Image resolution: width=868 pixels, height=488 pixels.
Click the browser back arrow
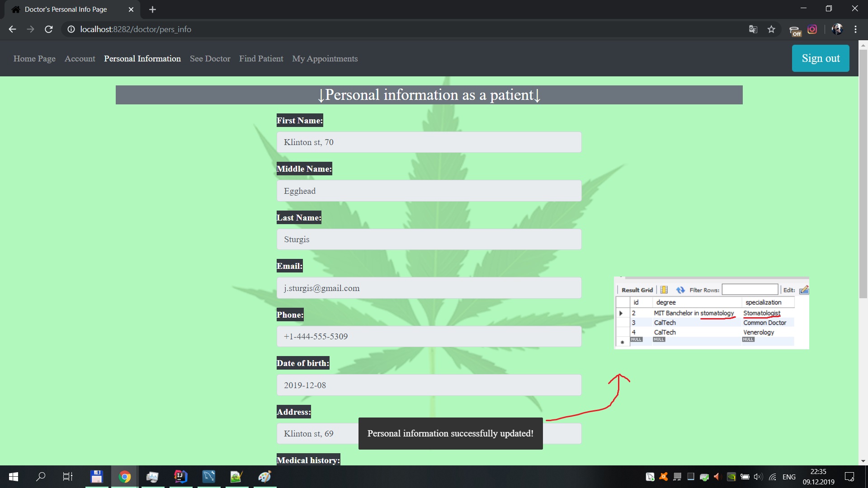[x=12, y=29]
